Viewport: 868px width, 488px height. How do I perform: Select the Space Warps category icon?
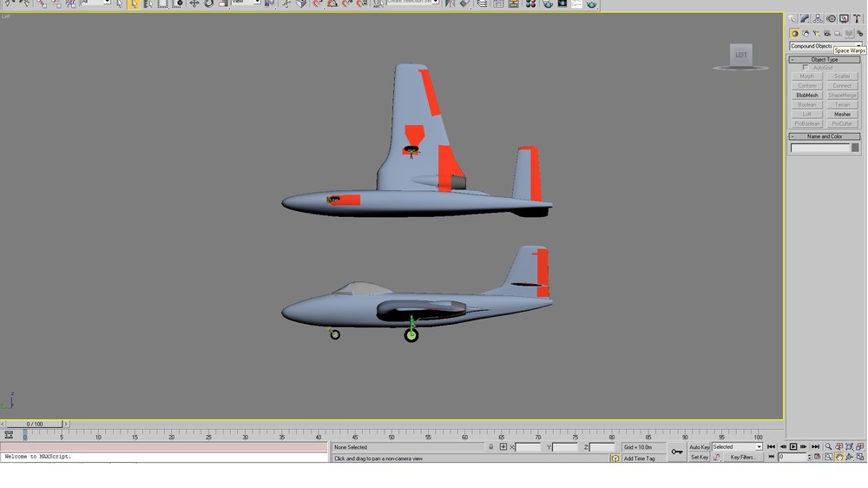(x=849, y=33)
